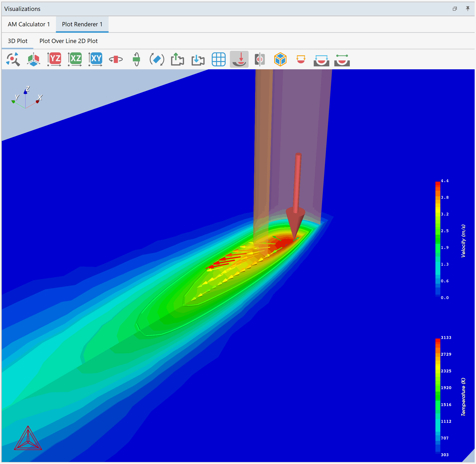The image size is (476, 464).
Task: Rotate view horizontally with red icon
Action: (x=115, y=59)
